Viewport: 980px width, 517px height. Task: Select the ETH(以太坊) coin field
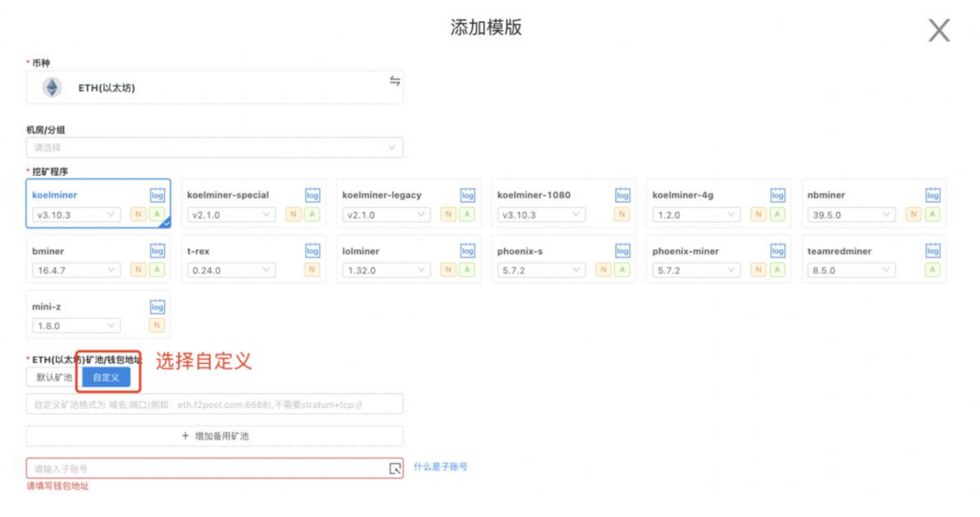[214, 88]
